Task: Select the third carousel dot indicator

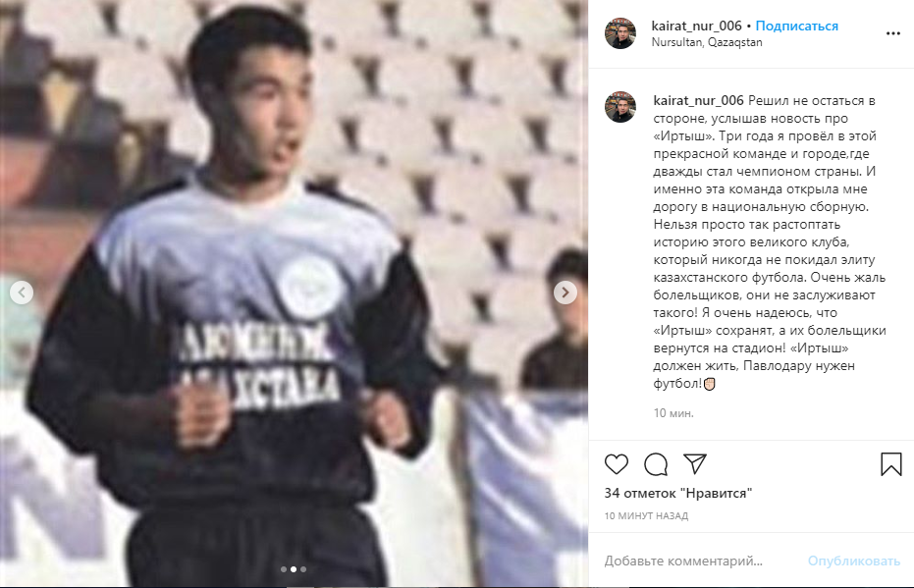Action: click(x=303, y=569)
